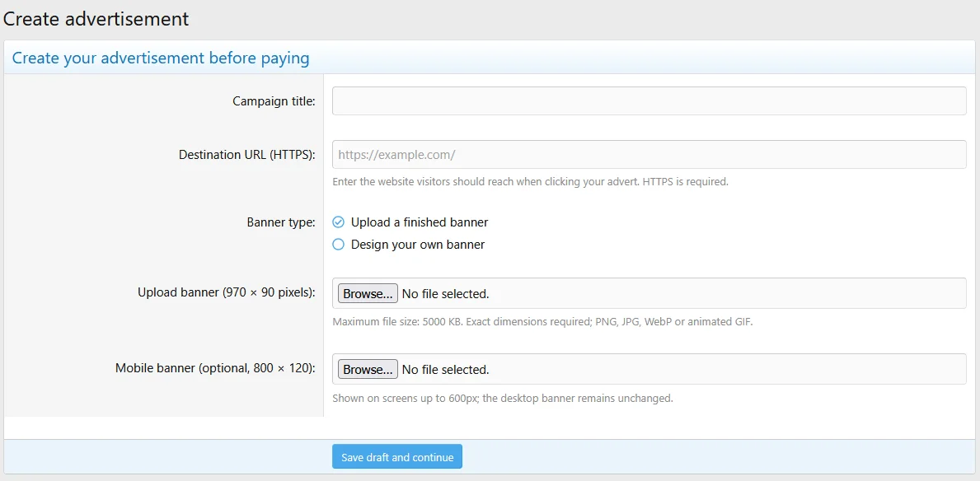Click "No file selected." in the Upload banner row
Image resolution: width=980 pixels, height=481 pixels.
[446, 293]
